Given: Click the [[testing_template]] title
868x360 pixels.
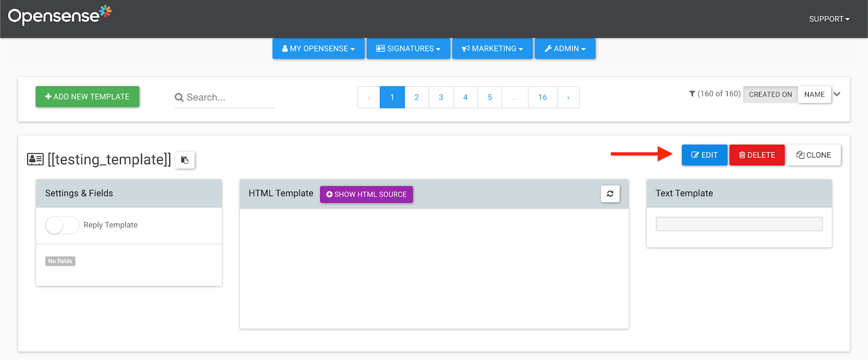Looking at the screenshot, I should 110,159.
